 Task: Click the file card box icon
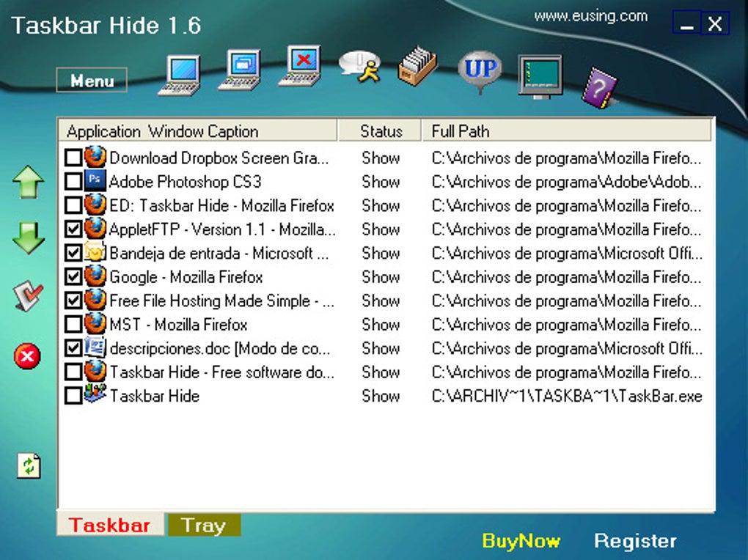(x=417, y=66)
